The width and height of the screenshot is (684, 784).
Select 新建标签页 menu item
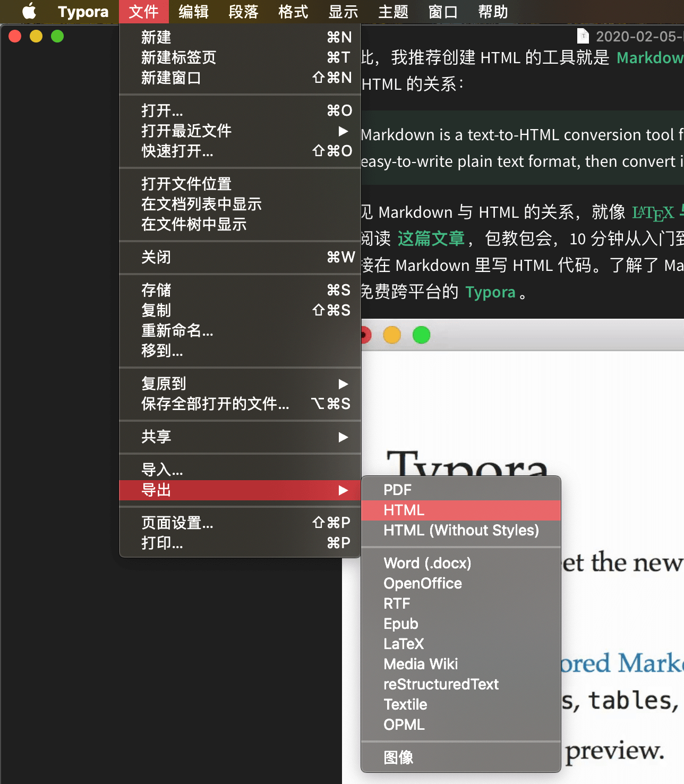pos(240,57)
